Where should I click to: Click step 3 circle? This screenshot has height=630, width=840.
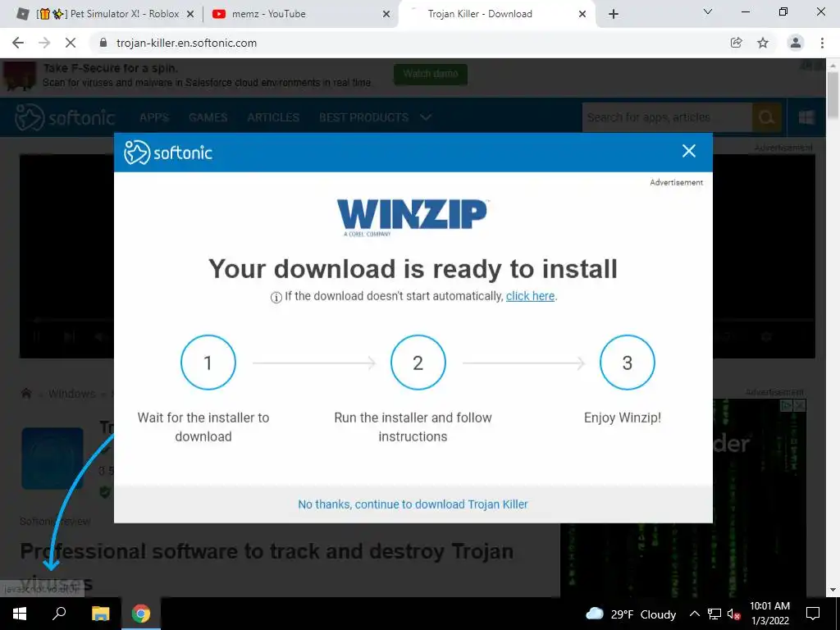click(x=628, y=363)
